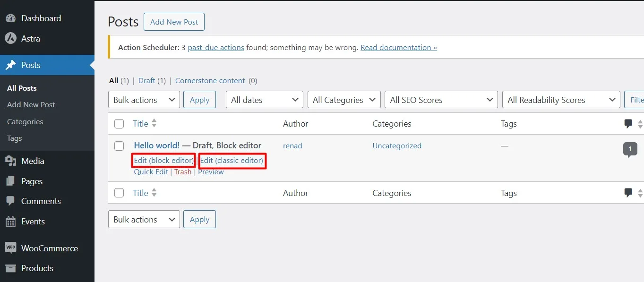Click the Products archive box icon
Image resolution: width=644 pixels, height=282 pixels.
pos(10,268)
